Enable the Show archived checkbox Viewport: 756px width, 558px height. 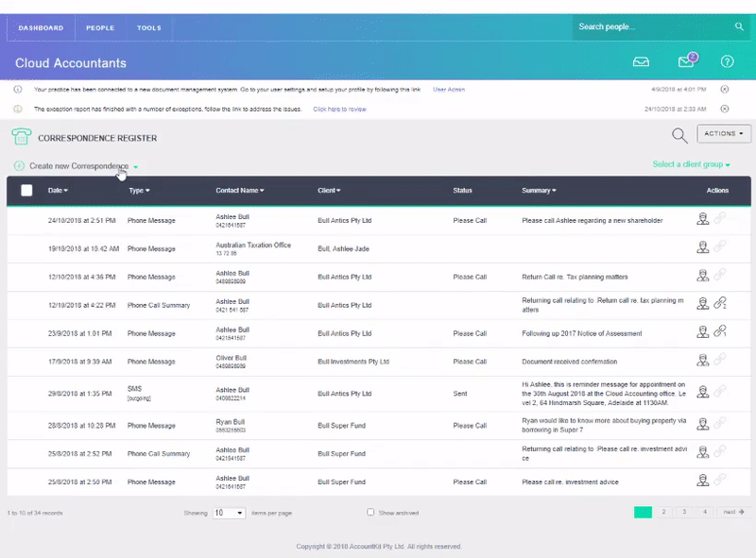coord(369,512)
